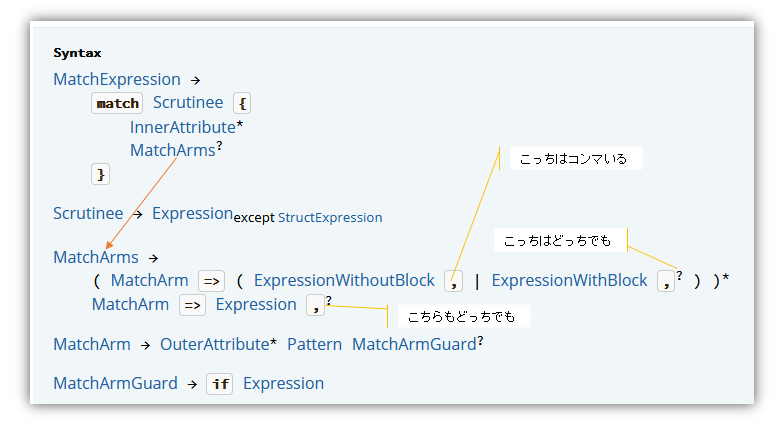
Task: Open the Scrutinee link after match keyword
Action: [x=187, y=103]
